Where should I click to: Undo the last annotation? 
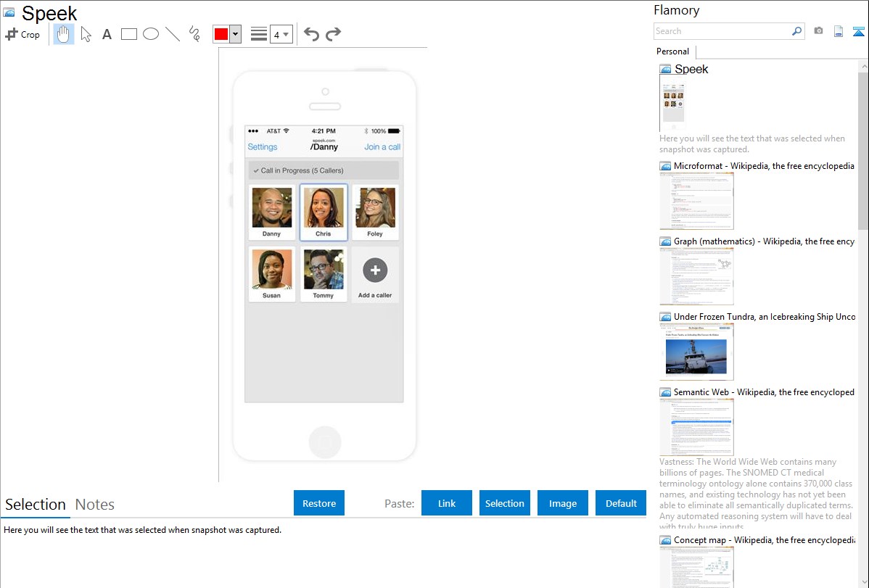pos(311,34)
